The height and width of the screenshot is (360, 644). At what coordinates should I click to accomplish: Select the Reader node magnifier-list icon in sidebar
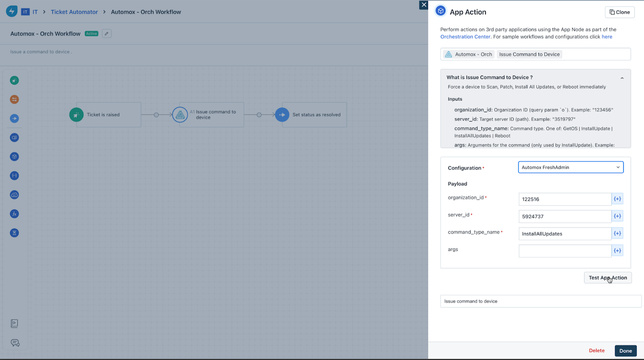tap(14, 138)
